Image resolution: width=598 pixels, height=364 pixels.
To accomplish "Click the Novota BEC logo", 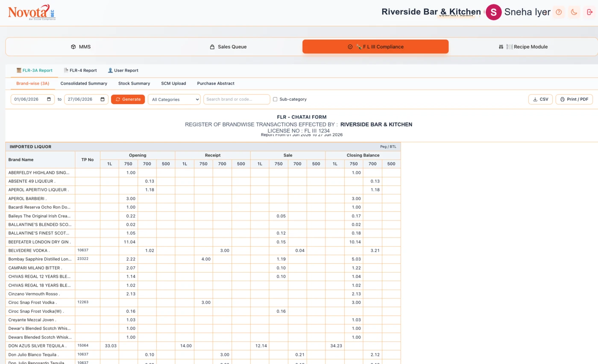I will point(32,12).
